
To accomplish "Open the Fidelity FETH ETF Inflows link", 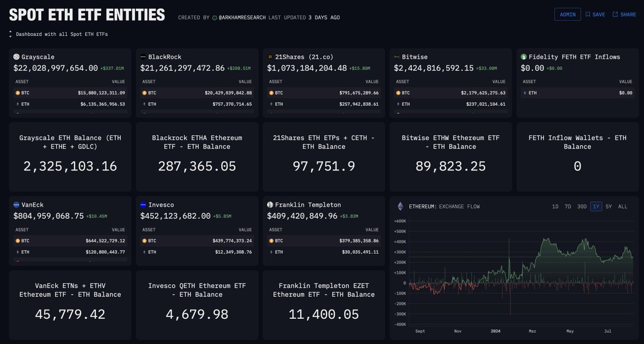I will pos(574,57).
